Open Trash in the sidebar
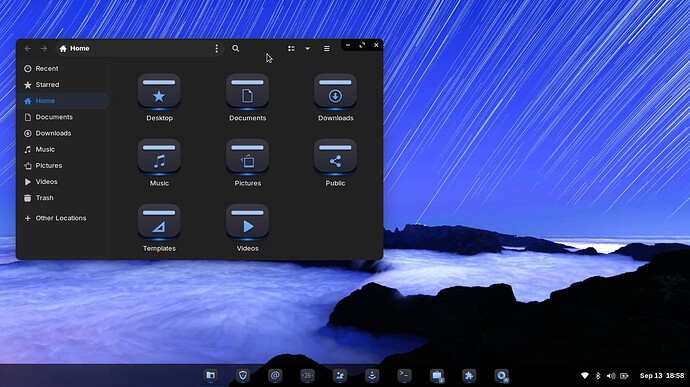 tap(64, 198)
